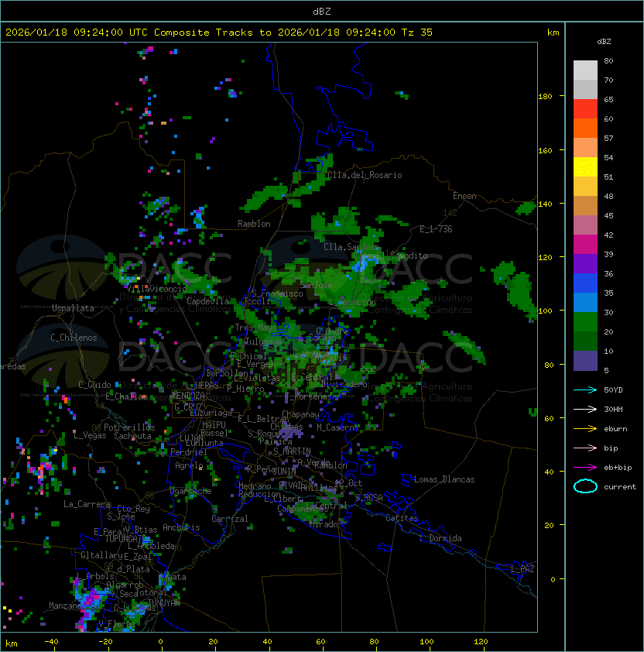Click the royal blue legend swatch
Image resolution: width=644 pixels, height=652 pixels.
[x=585, y=283]
